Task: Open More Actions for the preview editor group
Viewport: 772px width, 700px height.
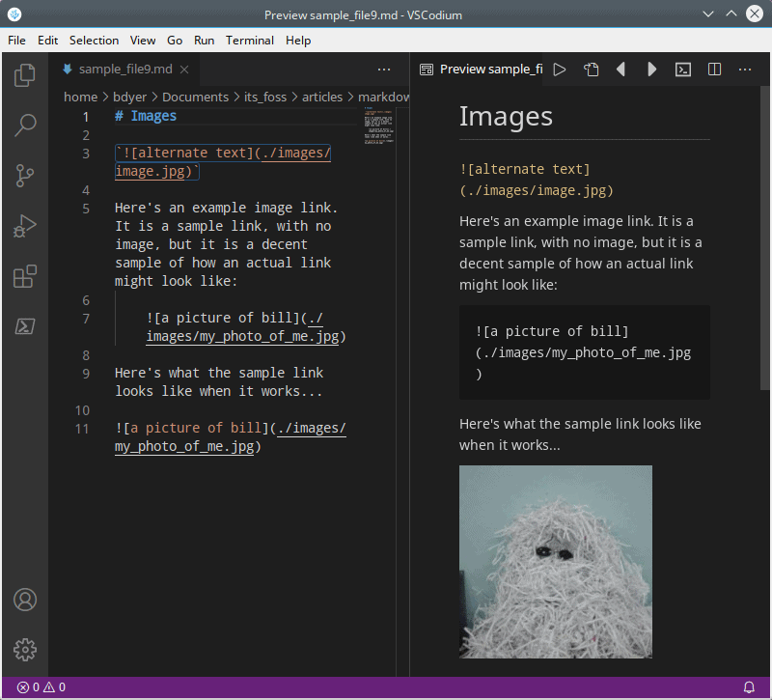Action: [745, 70]
